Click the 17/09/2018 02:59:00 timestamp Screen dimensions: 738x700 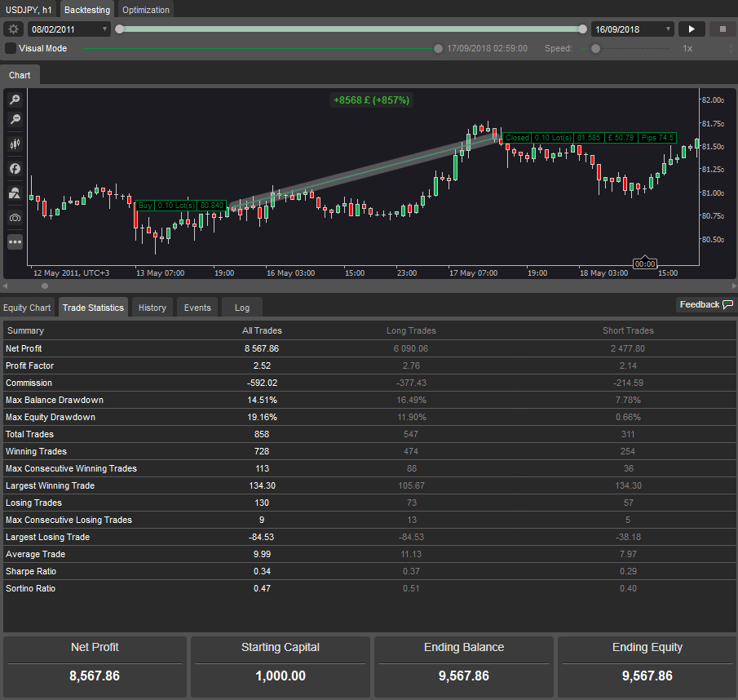(x=487, y=48)
